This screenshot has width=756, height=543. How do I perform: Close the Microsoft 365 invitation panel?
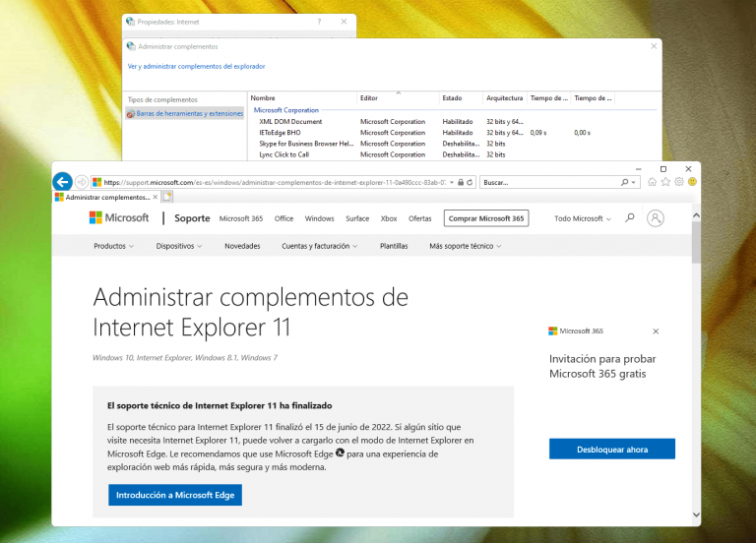pos(656,332)
